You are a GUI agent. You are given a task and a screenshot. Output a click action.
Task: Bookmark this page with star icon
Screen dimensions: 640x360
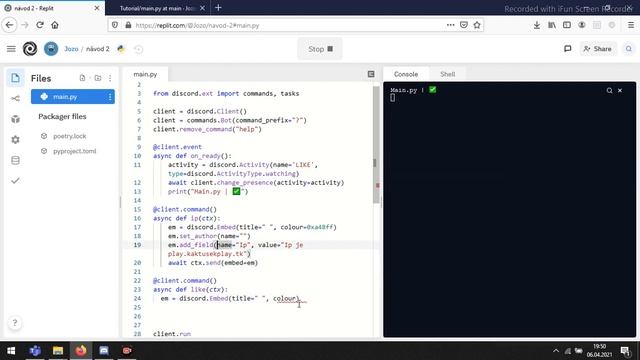pyautogui.click(x=477, y=25)
